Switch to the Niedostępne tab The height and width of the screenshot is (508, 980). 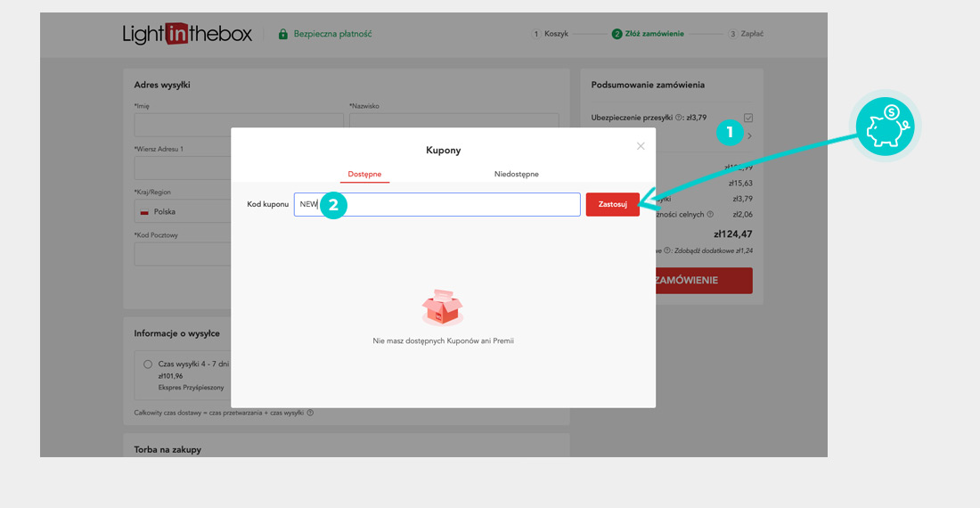[517, 174]
